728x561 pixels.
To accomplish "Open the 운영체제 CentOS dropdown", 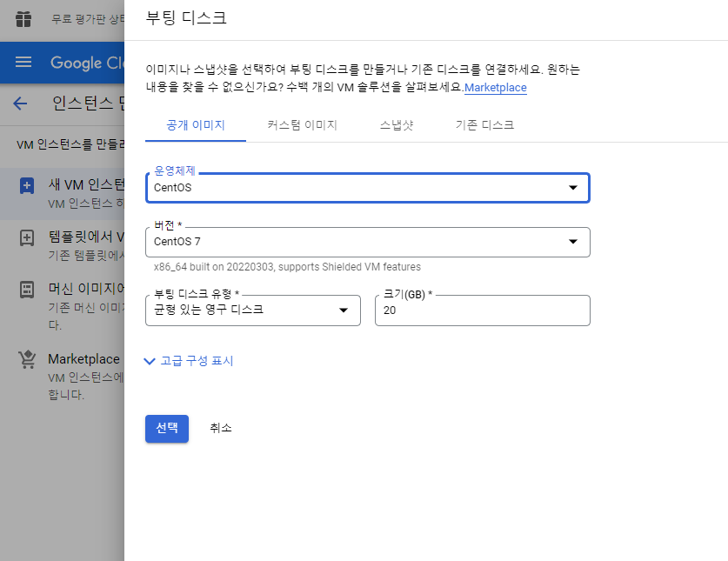I will 367,188.
